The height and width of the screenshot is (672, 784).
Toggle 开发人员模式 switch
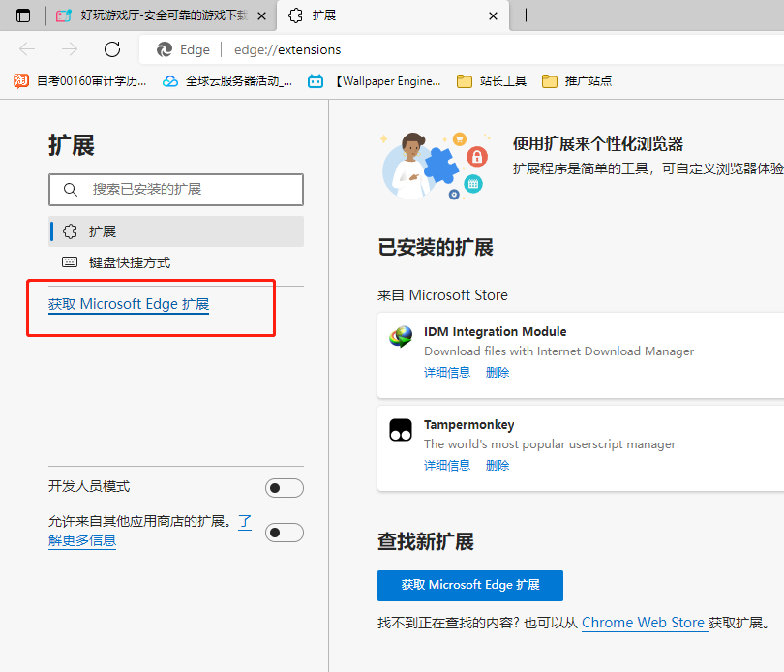pyautogui.click(x=284, y=488)
